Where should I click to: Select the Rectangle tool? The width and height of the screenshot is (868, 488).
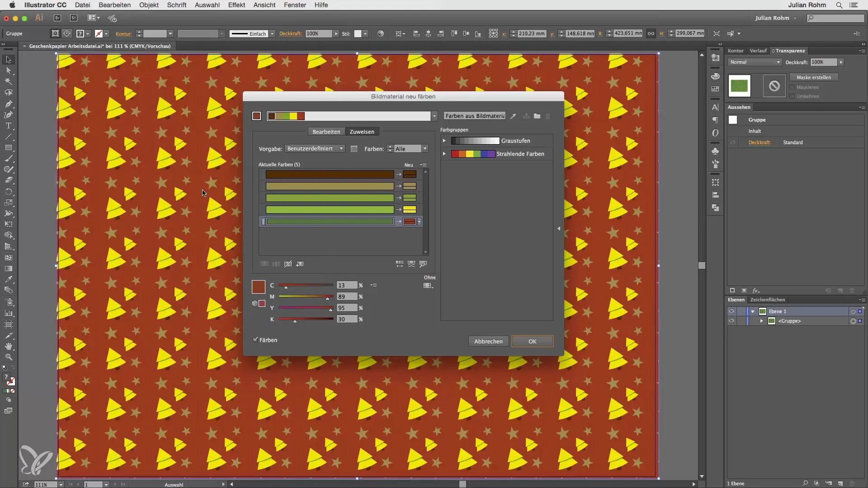coord(8,148)
